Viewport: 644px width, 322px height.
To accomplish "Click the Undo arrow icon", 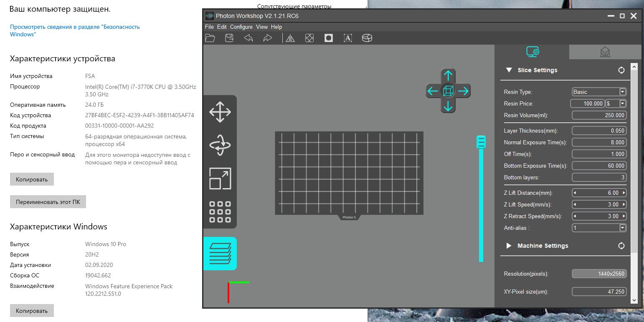I will pos(248,38).
